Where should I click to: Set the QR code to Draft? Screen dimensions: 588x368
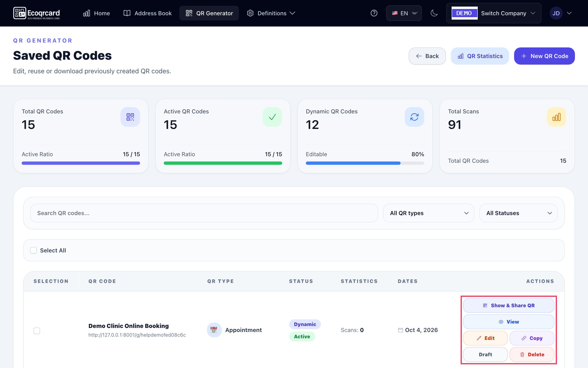click(x=485, y=355)
